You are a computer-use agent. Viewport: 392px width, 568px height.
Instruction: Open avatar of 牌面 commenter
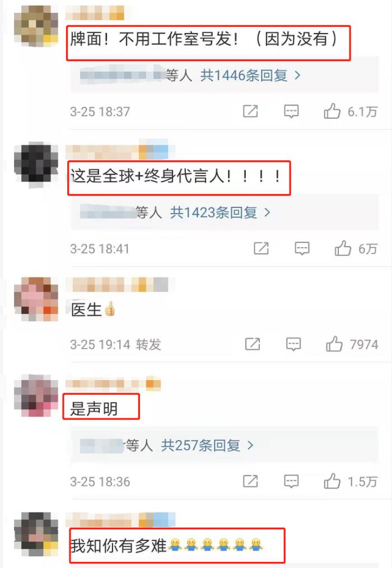coord(36,25)
